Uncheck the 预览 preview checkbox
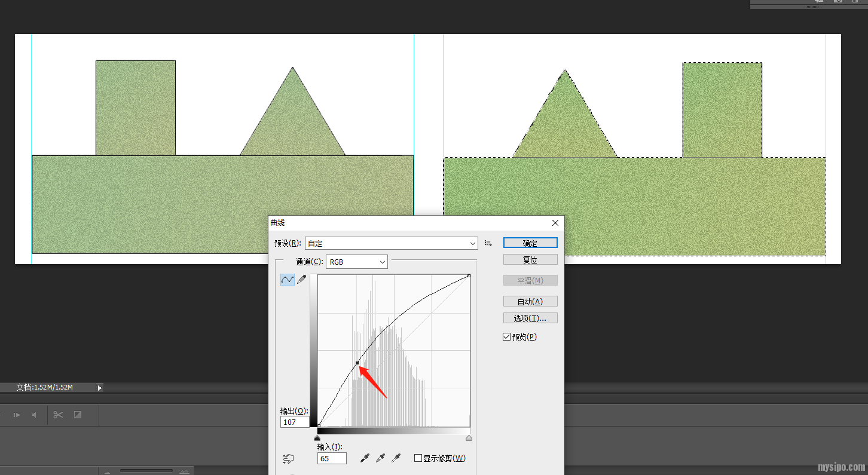868x475 pixels. coord(507,337)
